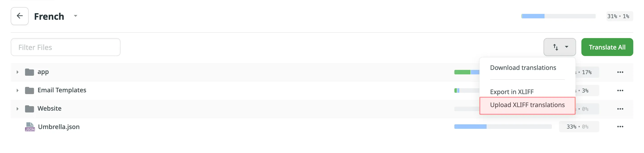This screenshot has width=644, height=153.
Task: Expand the Email Templates folder
Action: pos(17,90)
